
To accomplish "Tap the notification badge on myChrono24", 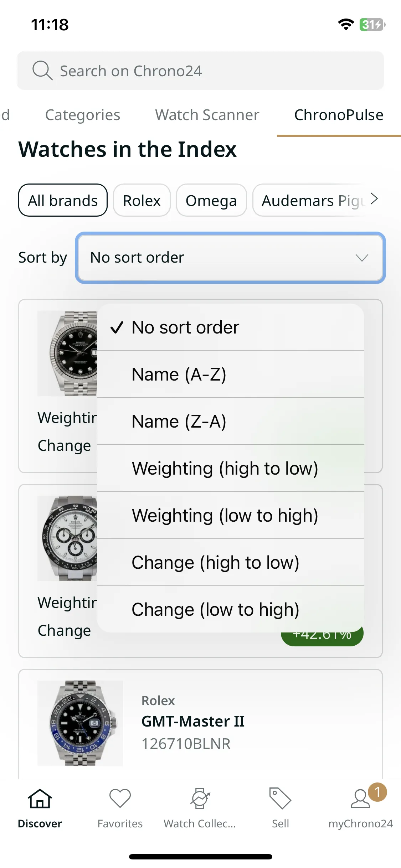I will 377,792.
